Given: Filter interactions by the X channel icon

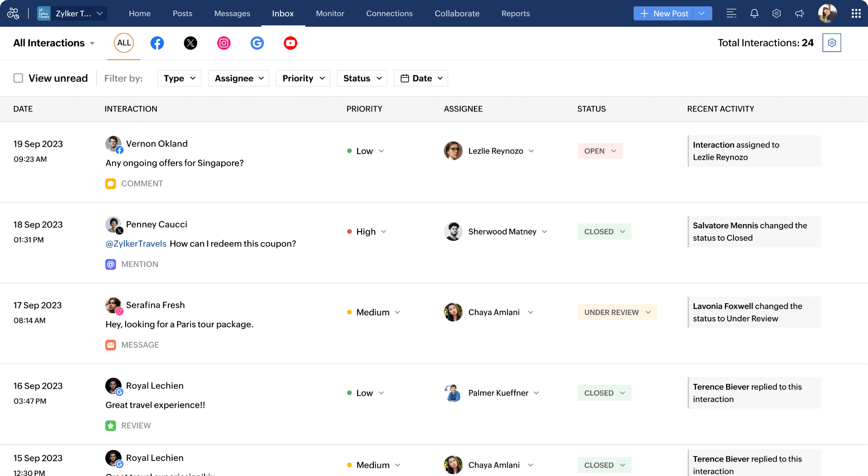Looking at the screenshot, I should 190,43.
